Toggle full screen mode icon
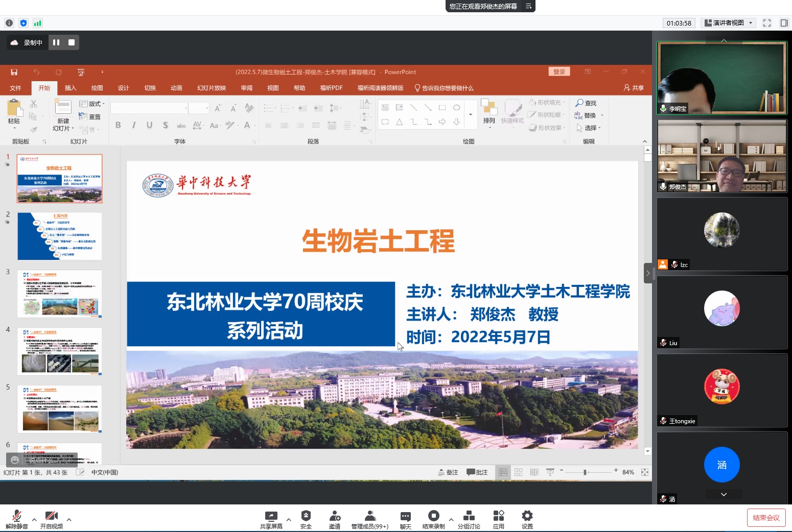Screen dimensions: 792x532 coord(766,23)
